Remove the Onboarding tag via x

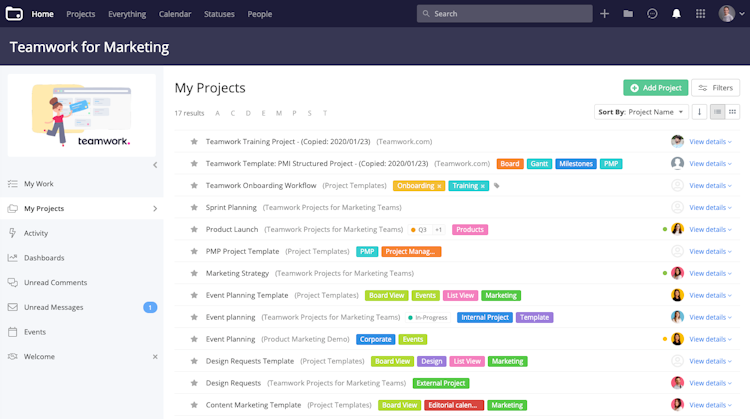(x=439, y=186)
